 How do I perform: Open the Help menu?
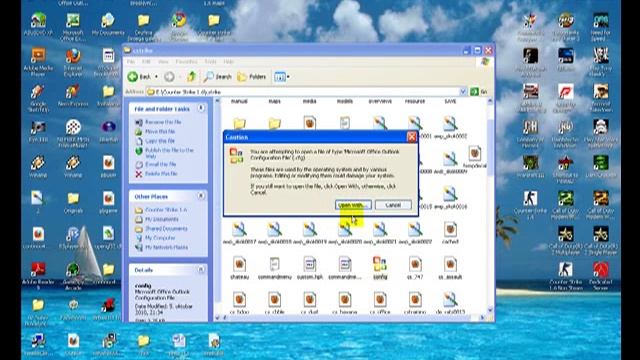[x=229, y=62]
